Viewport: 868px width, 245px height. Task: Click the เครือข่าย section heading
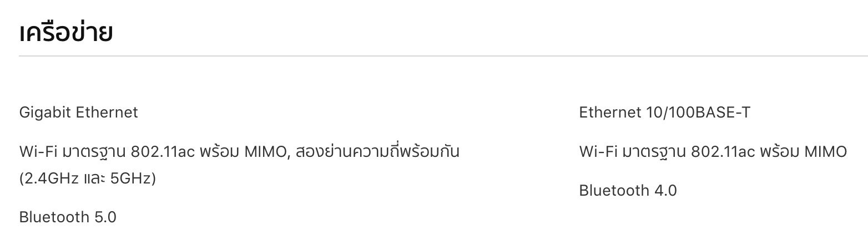pyautogui.click(x=66, y=33)
